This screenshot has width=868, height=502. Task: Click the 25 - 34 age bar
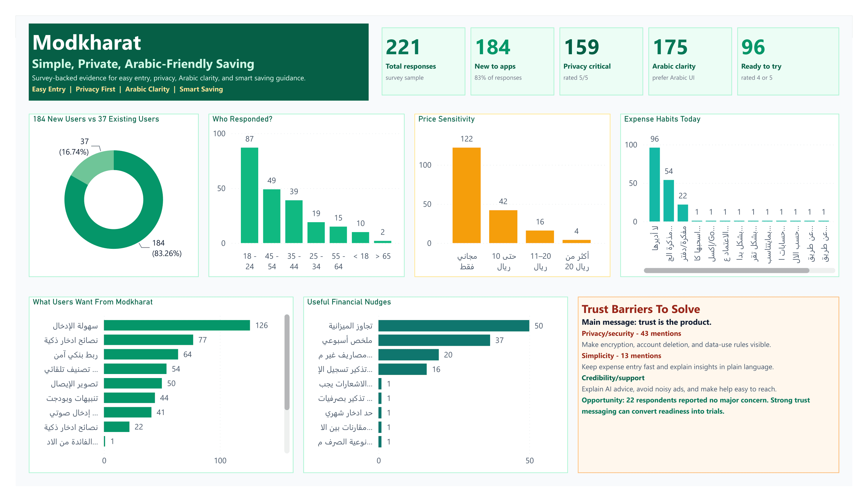point(316,233)
